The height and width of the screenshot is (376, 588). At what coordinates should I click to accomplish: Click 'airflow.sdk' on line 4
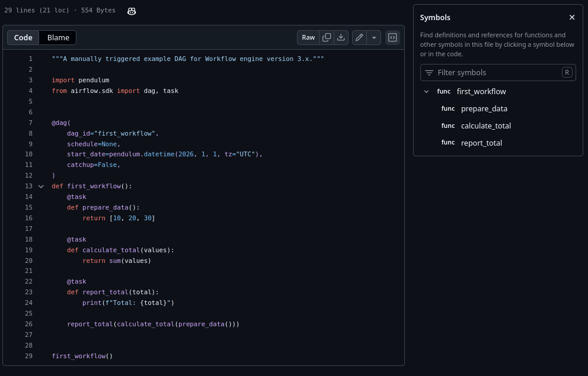[x=92, y=91]
